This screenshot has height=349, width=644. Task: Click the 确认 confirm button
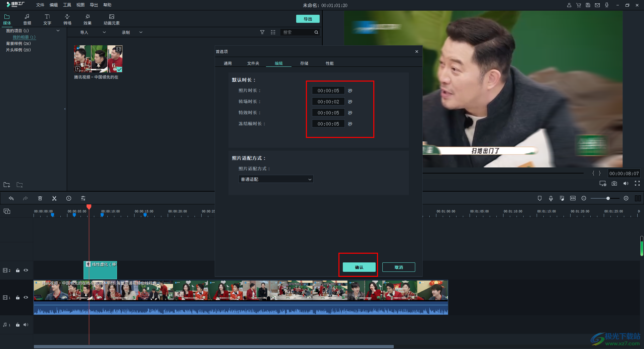359,267
